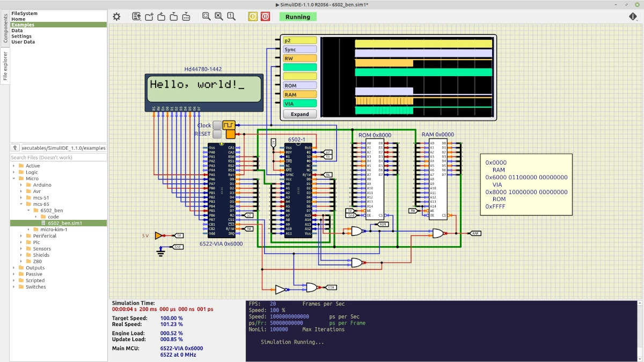Collapse the Micro folder

point(14,179)
